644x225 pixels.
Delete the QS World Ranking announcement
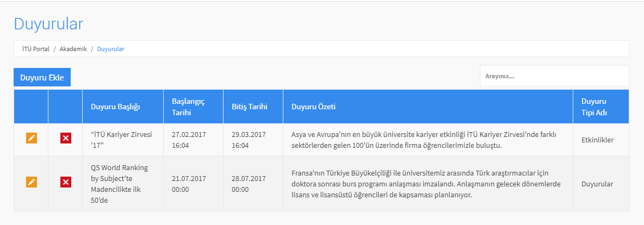coord(66,182)
